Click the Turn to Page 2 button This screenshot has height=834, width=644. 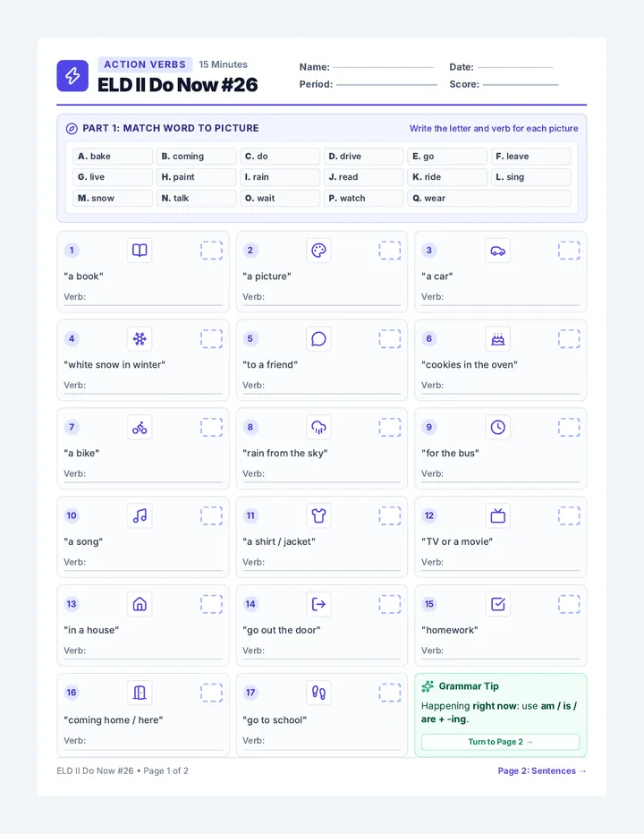point(500,742)
